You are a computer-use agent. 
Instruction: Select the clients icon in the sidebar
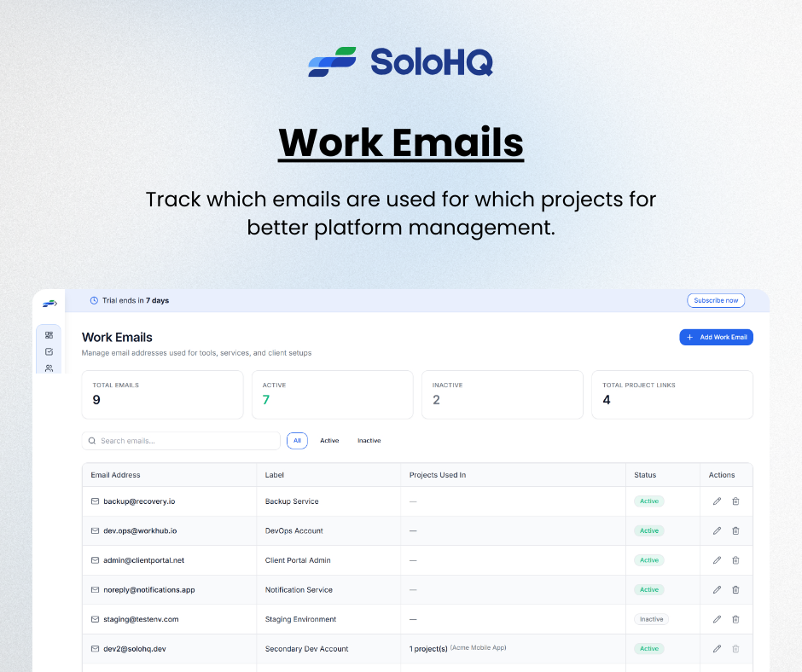(49, 368)
